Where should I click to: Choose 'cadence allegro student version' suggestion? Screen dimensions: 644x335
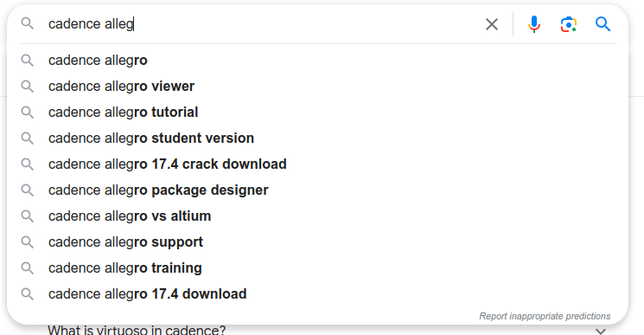coord(317,139)
